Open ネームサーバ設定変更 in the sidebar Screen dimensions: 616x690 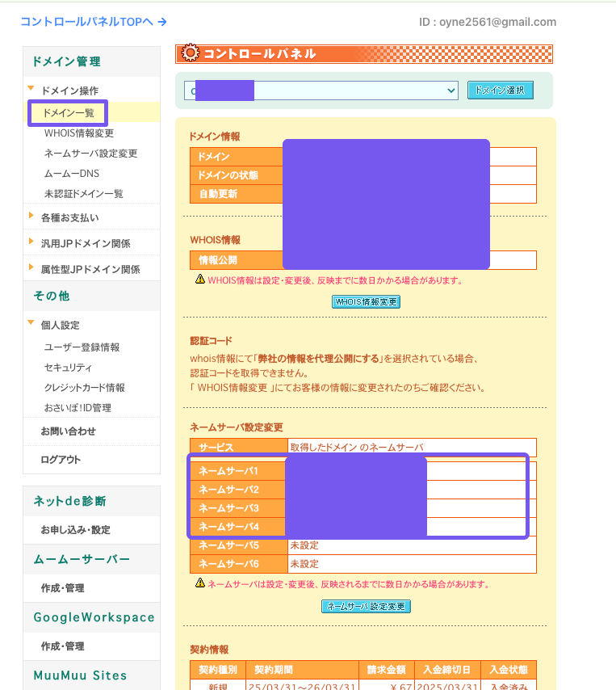pyautogui.click(x=91, y=154)
